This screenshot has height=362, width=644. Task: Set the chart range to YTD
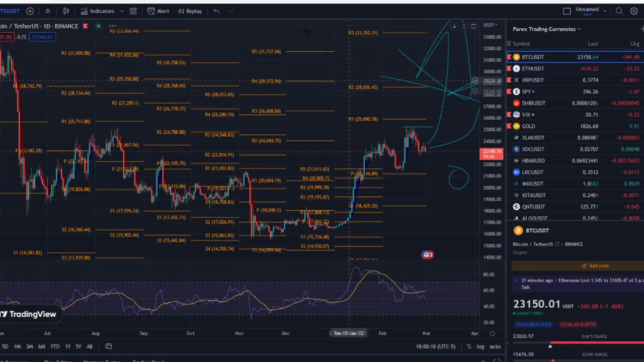55,346
